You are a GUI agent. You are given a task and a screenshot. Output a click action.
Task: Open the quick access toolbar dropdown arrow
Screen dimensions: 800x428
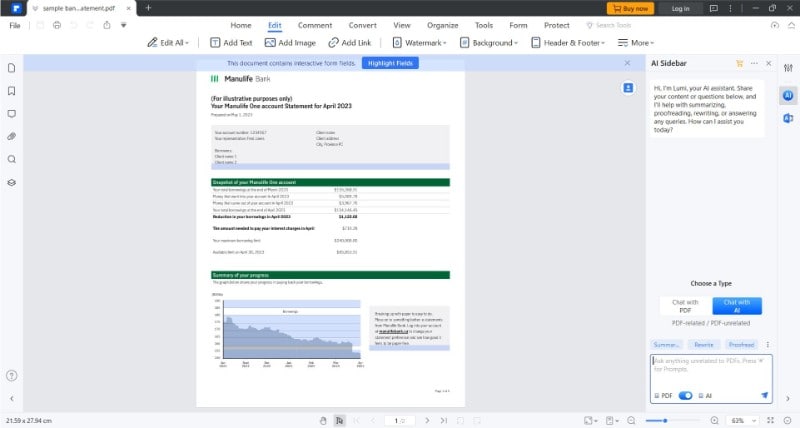point(123,25)
